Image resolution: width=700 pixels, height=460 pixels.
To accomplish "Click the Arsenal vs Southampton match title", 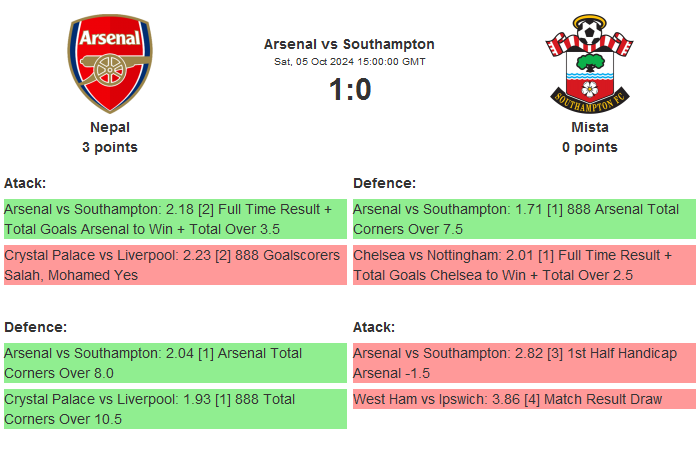I will click(x=349, y=44).
